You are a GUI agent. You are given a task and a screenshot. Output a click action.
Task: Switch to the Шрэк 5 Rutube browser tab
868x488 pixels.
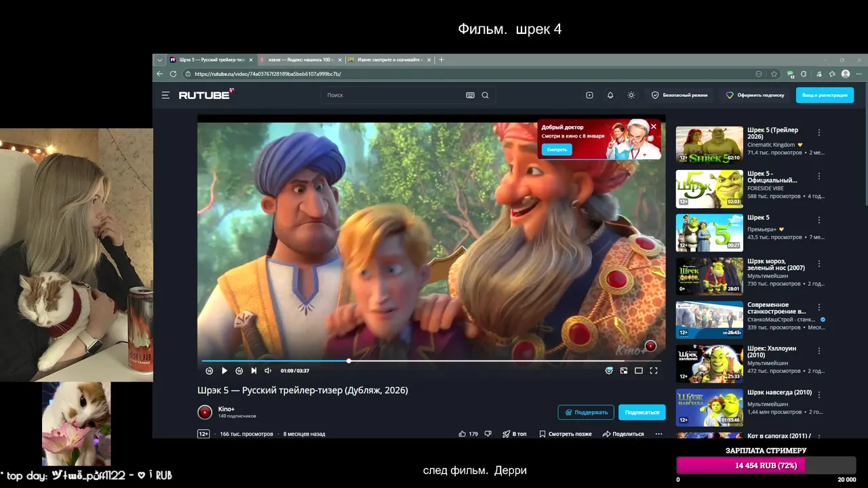point(211,60)
